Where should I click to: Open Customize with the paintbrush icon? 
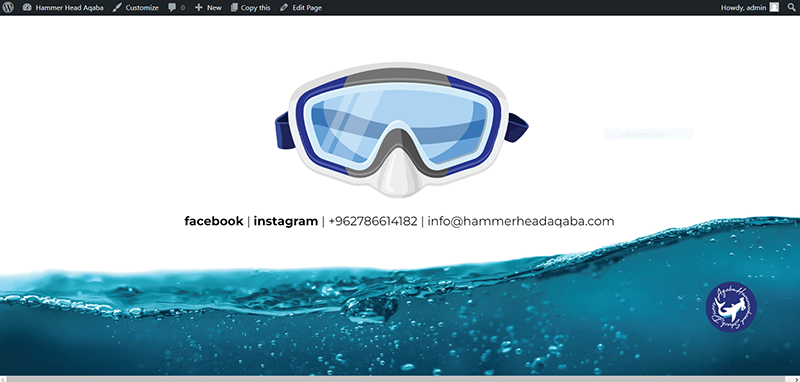pos(117,8)
